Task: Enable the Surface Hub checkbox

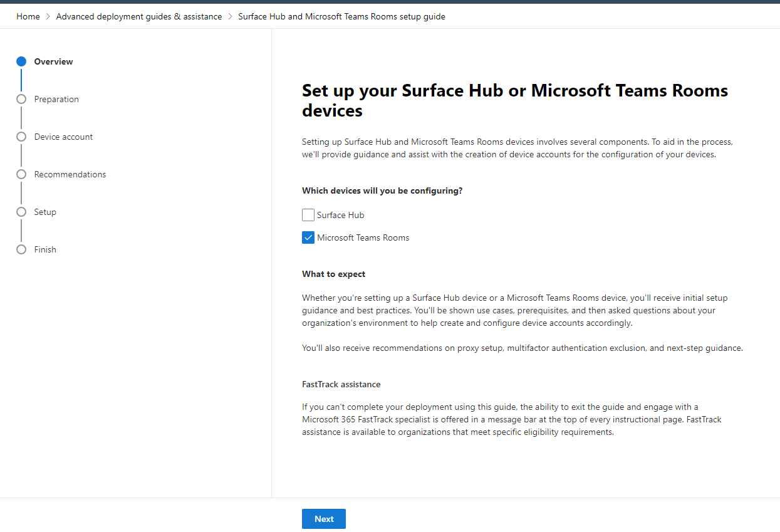Action: click(308, 215)
